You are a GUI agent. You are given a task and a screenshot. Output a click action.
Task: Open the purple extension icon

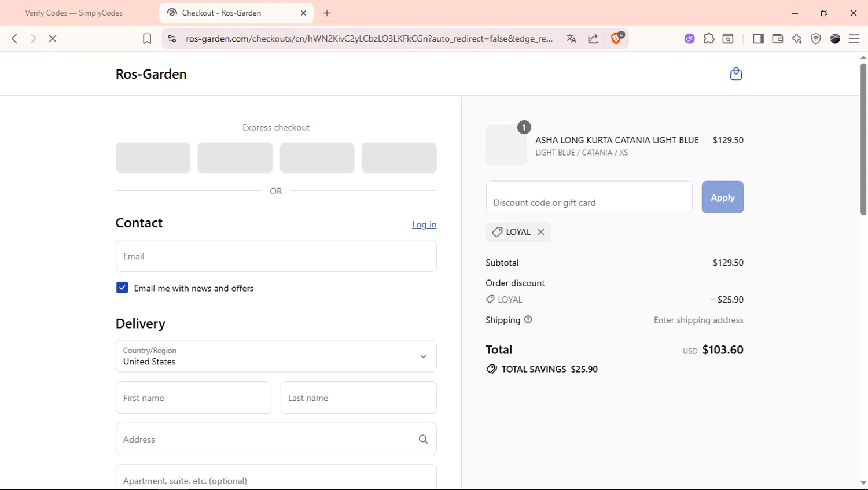pyautogui.click(x=689, y=39)
